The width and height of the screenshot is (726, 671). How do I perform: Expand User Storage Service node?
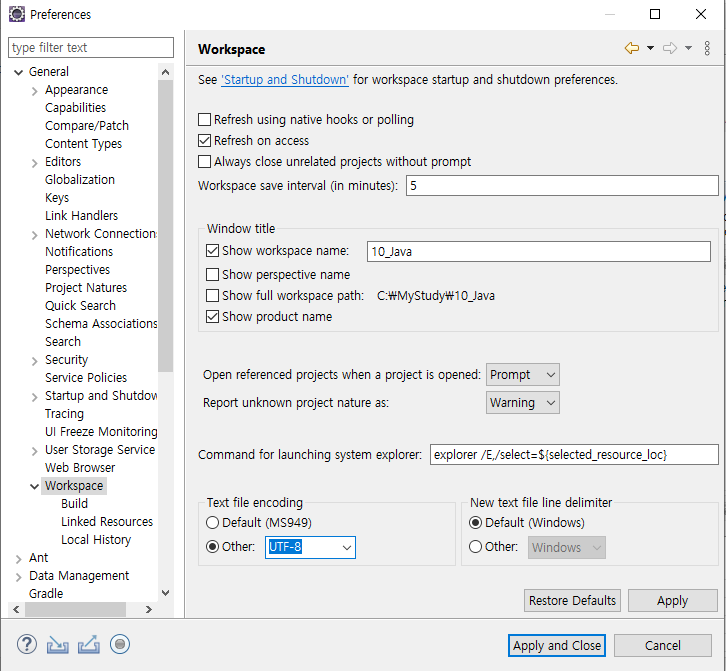pyautogui.click(x=35, y=451)
